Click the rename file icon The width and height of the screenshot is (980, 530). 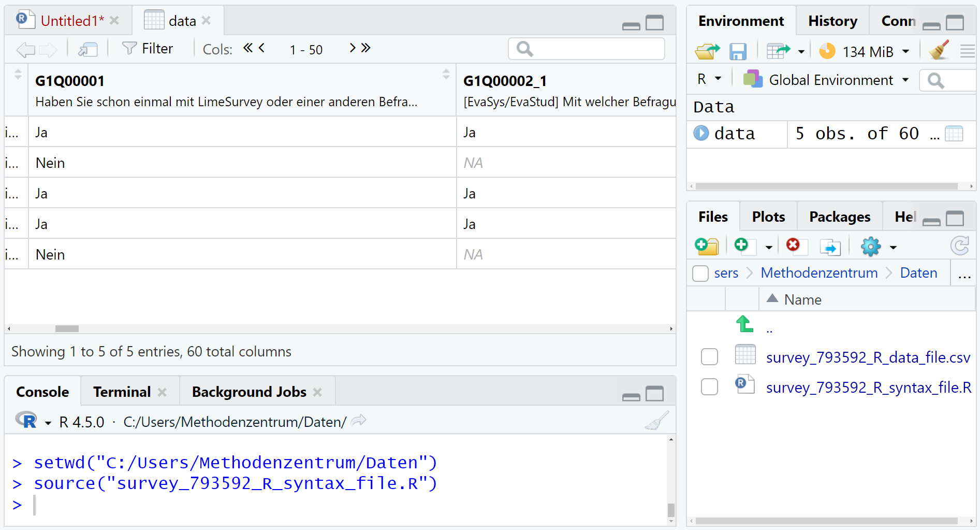830,247
